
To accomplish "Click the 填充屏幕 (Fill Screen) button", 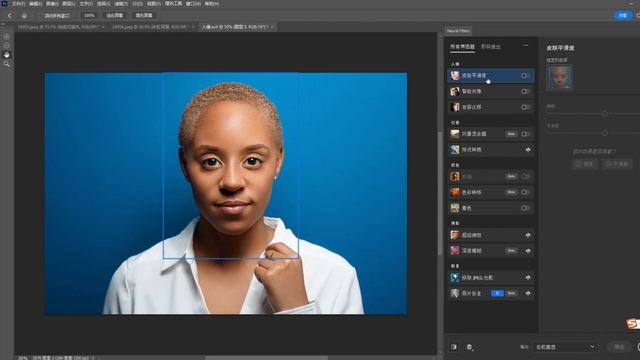I will tap(144, 16).
